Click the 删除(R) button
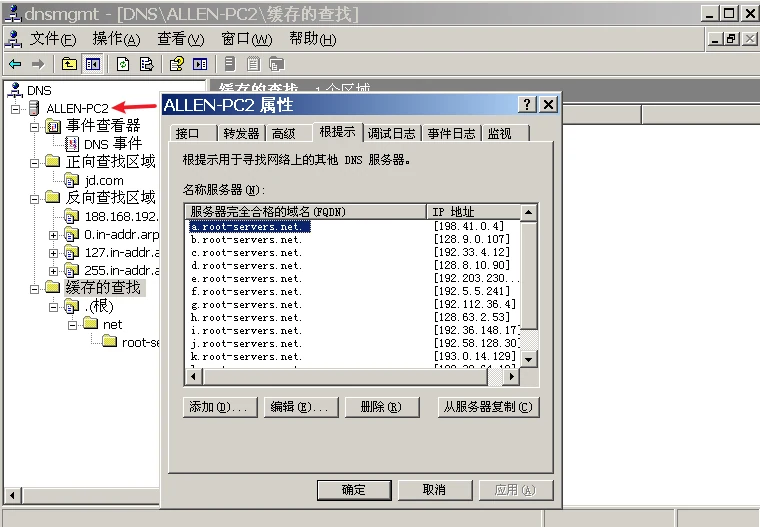760x527 pixels. point(381,407)
